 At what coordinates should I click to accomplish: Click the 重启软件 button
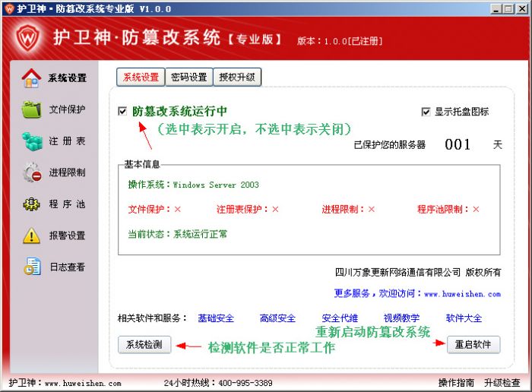coord(473,345)
